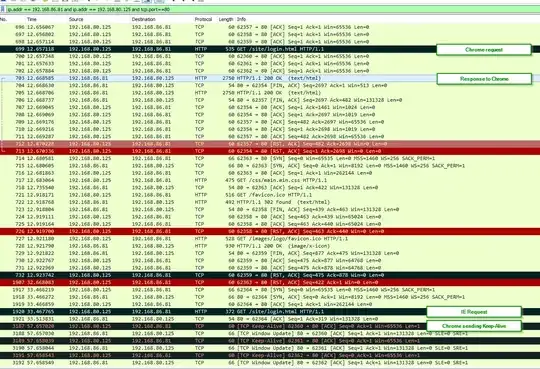
Task: Select red packet 726 RST, ACK row
Action: tap(270, 231)
